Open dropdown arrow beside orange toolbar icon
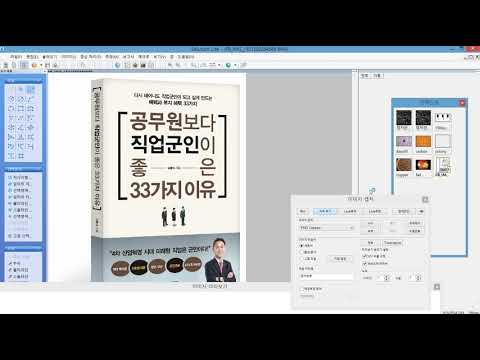This screenshot has width=480, height=360. tap(41, 65)
